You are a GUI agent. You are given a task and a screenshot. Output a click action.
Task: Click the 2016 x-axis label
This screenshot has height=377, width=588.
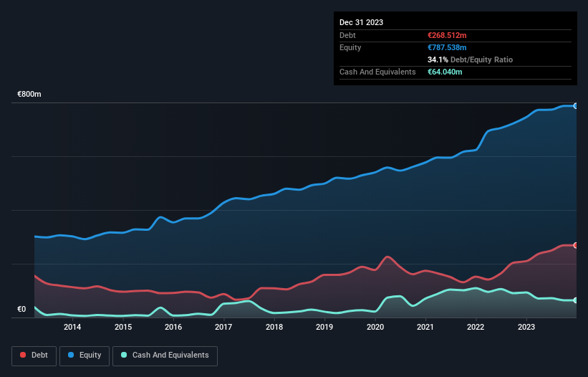173,327
